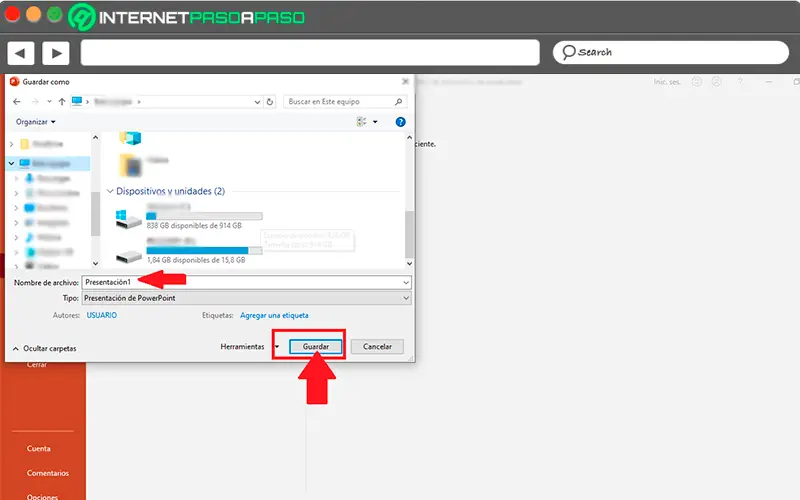The width and height of the screenshot is (800, 500).
Task: Open Comentarios in PowerPoint backstage menu
Action: click(x=47, y=473)
